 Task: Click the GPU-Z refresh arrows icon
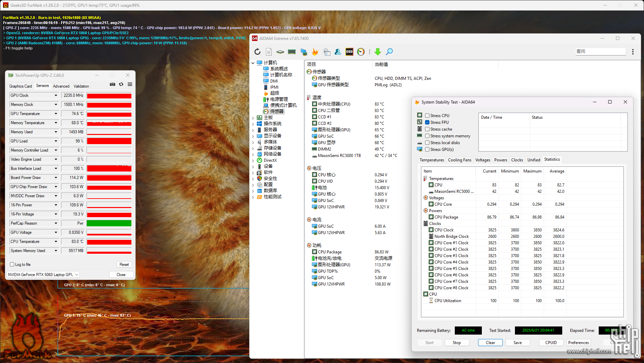[121, 84]
